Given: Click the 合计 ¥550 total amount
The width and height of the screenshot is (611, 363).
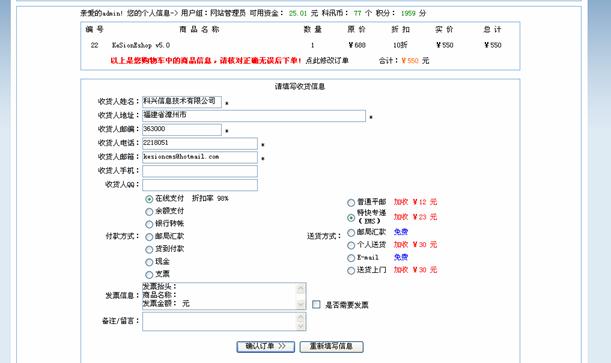Looking at the screenshot, I should pos(404,61).
